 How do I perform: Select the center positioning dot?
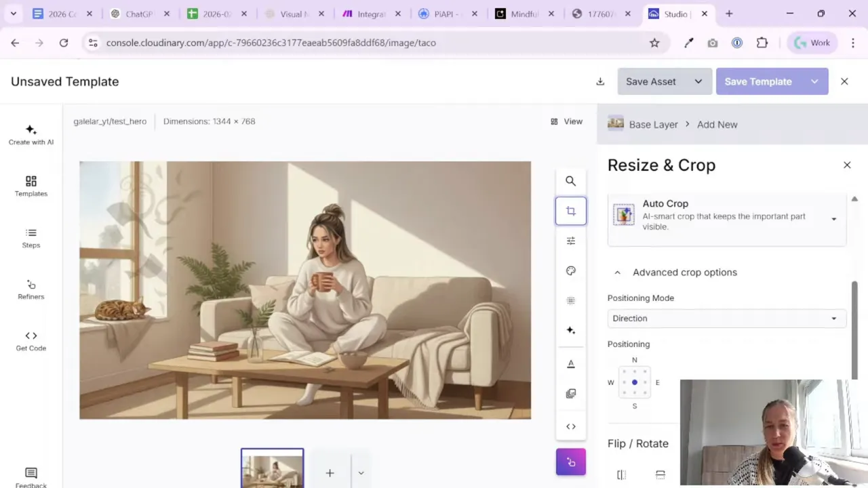pyautogui.click(x=635, y=382)
